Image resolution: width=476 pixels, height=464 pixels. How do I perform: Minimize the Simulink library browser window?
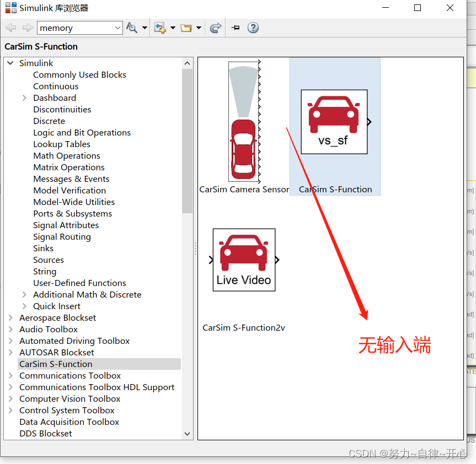pyautogui.click(x=386, y=8)
